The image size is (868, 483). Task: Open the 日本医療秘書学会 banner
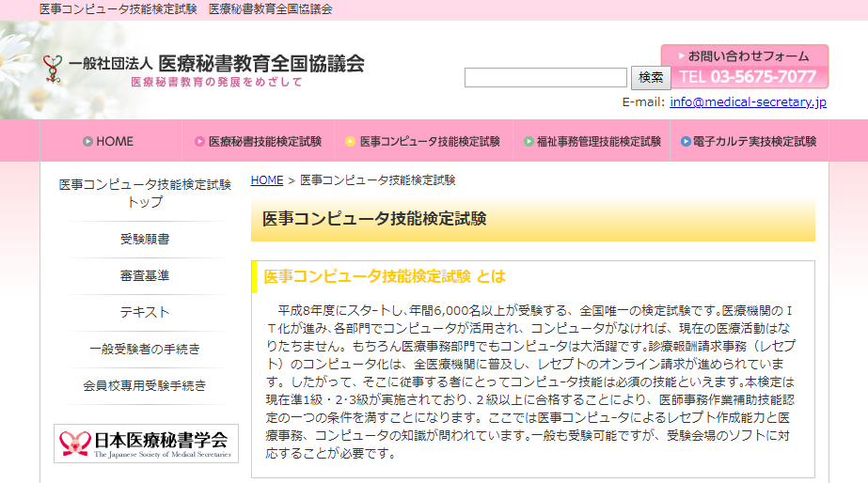pos(146,444)
